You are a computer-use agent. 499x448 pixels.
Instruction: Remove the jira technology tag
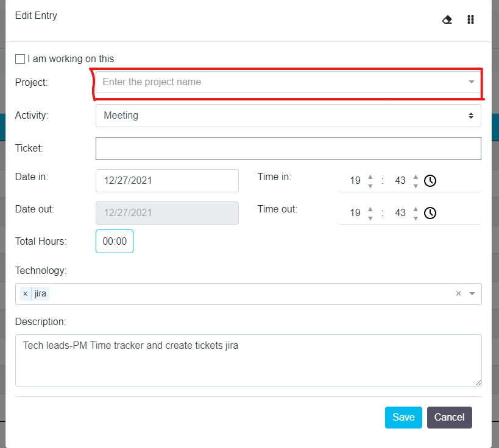click(x=26, y=293)
